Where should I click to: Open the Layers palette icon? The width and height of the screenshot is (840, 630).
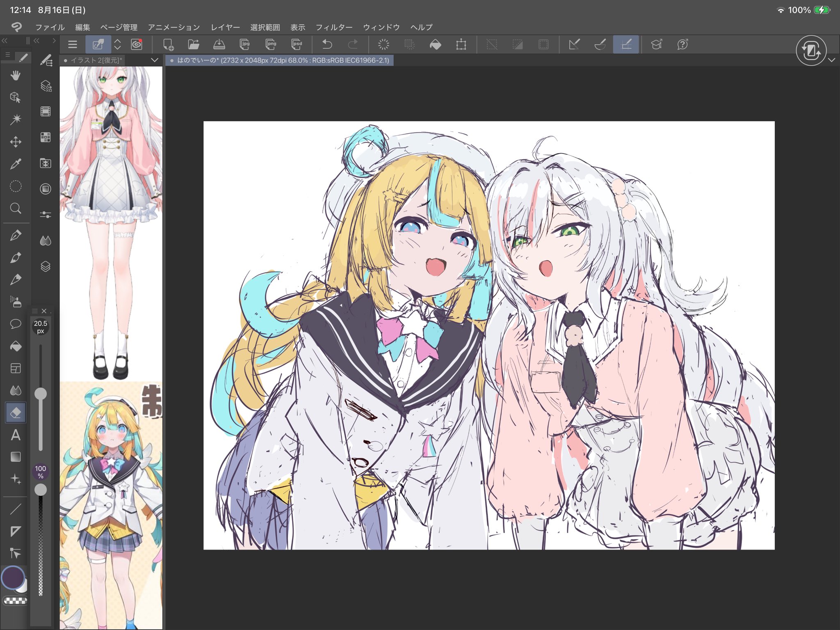coord(46,267)
